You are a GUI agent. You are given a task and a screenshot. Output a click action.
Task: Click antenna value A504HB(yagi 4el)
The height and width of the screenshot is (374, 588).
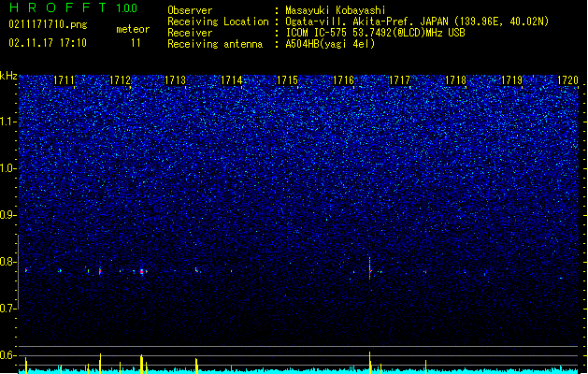coord(330,44)
